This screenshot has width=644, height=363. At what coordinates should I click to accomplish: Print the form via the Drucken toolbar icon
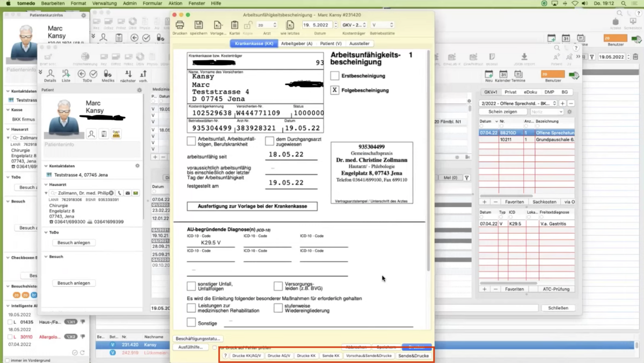pos(180,25)
